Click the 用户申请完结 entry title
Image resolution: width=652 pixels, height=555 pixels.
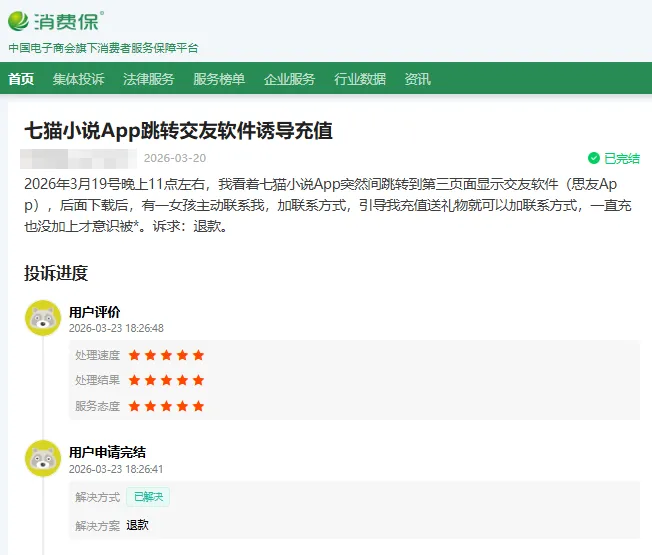click(x=107, y=452)
